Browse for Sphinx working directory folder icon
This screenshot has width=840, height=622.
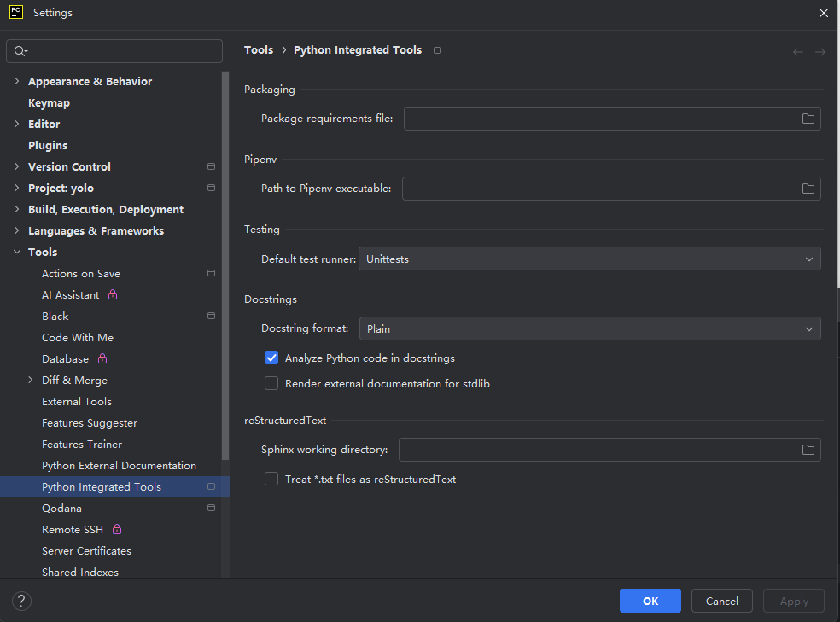(x=808, y=450)
